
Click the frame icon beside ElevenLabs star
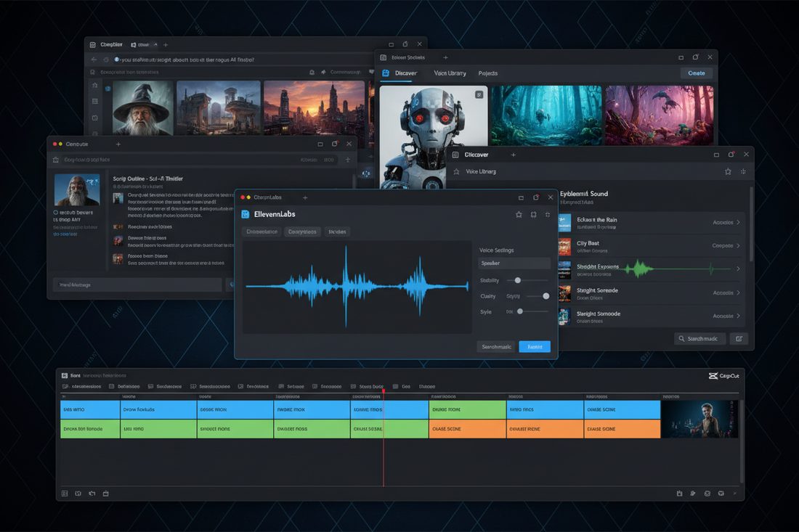tap(534, 215)
